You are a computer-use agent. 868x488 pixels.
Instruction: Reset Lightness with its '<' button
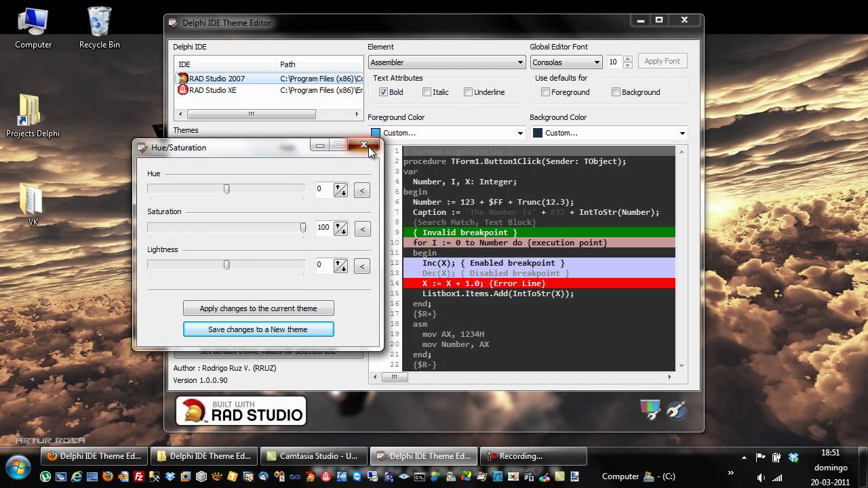tap(362, 266)
